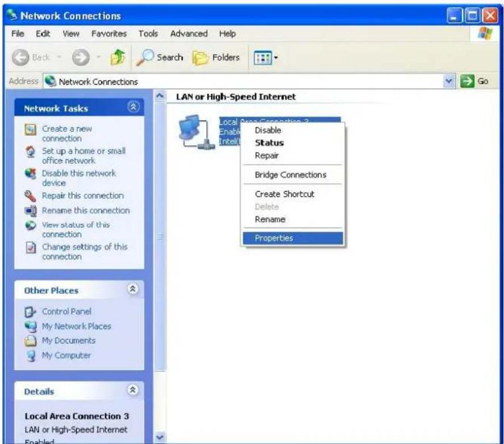Screen dimensions: 504x444
Task: Click View status of this connection link
Action: 76,230
